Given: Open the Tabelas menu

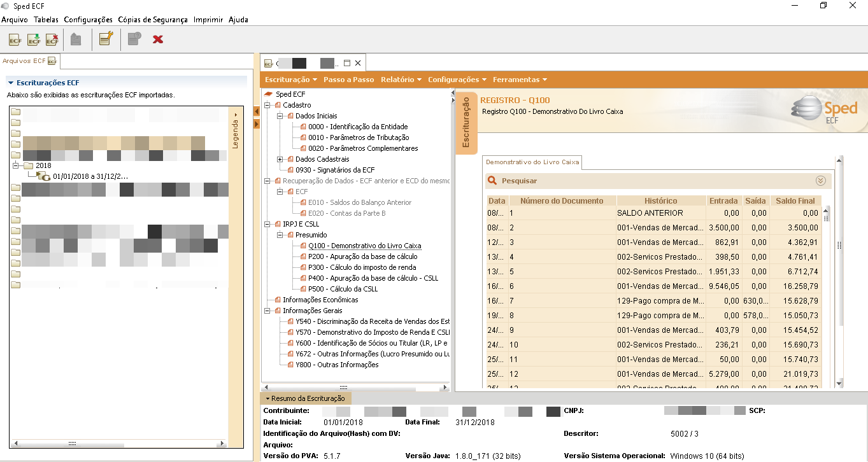Looking at the screenshot, I should tap(46, 20).
